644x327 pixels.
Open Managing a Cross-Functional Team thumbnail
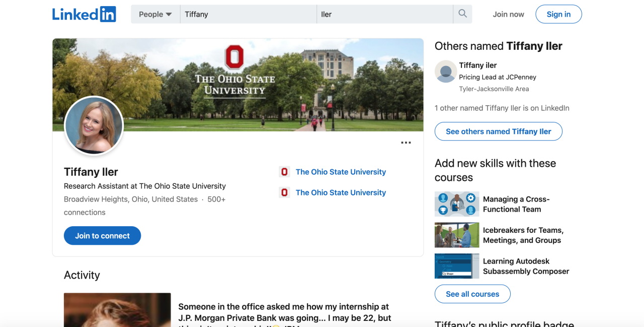click(457, 204)
